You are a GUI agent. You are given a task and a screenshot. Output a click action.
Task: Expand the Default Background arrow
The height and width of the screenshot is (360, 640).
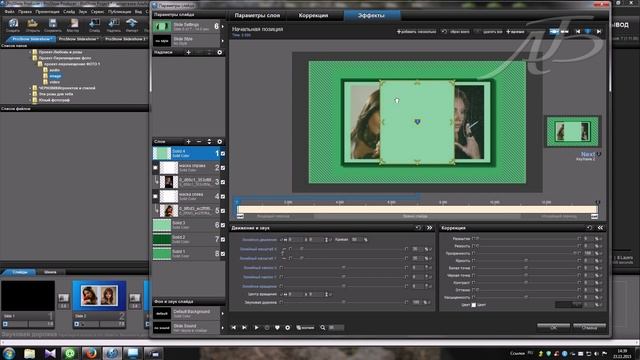coord(222,313)
